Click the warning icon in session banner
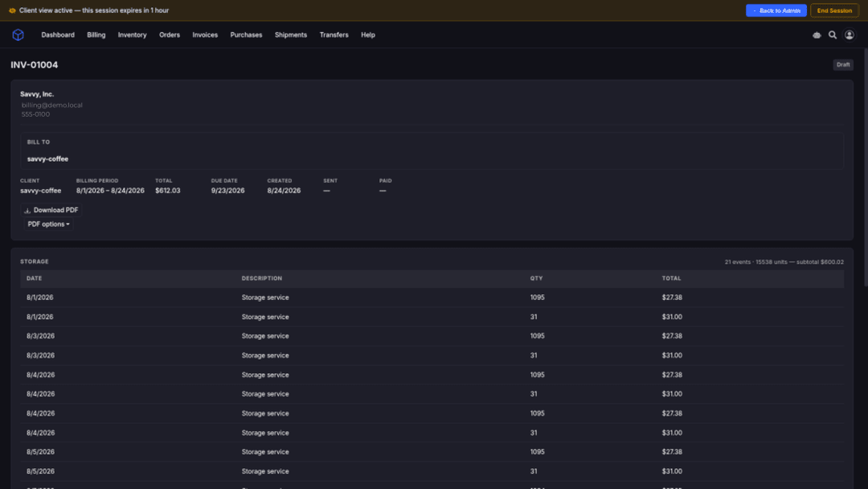Screen dimensions: 868x489 12,10
